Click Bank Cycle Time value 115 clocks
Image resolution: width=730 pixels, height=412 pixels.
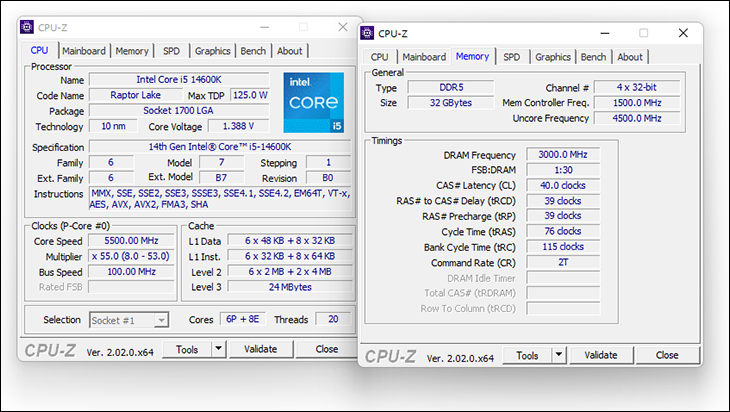click(563, 246)
